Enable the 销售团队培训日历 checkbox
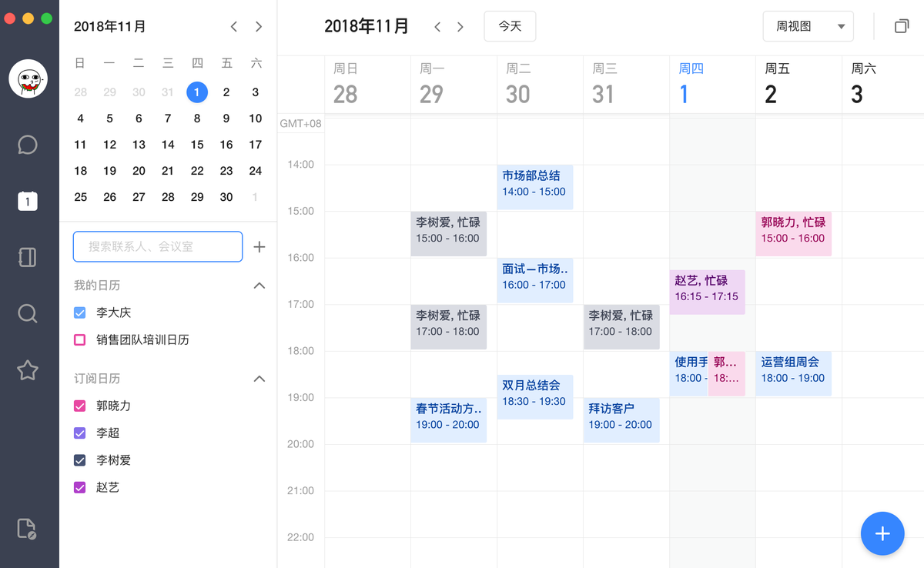 pyautogui.click(x=79, y=340)
